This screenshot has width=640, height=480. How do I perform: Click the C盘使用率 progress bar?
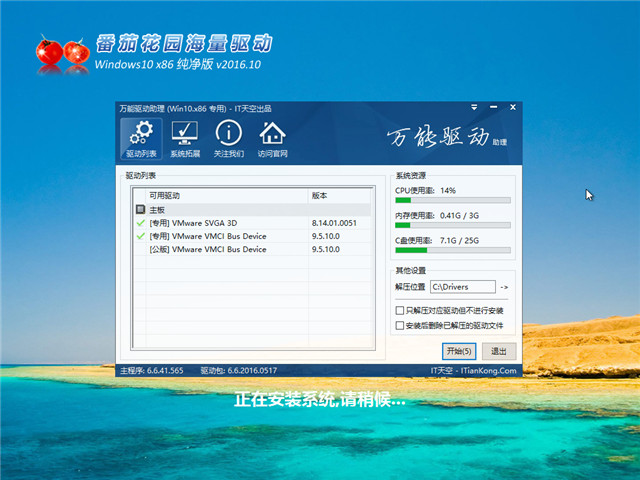pyautogui.click(x=453, y=250)
